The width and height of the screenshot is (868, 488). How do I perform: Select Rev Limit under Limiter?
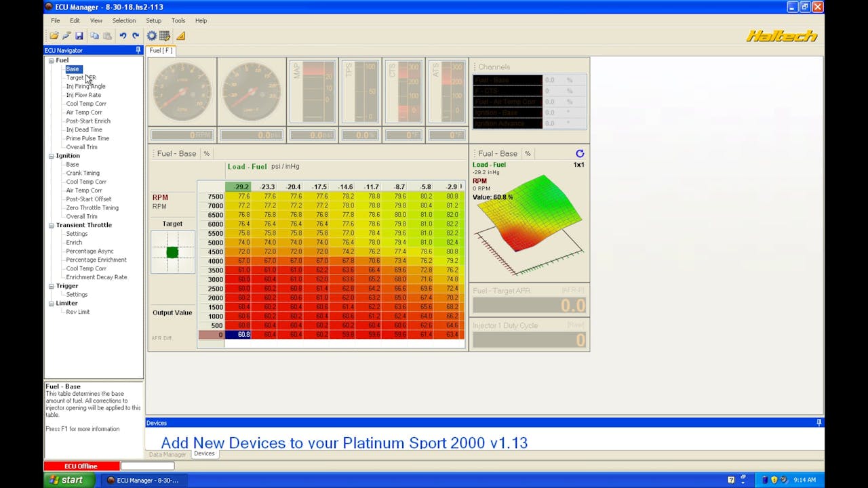click(x=77, y=312)
